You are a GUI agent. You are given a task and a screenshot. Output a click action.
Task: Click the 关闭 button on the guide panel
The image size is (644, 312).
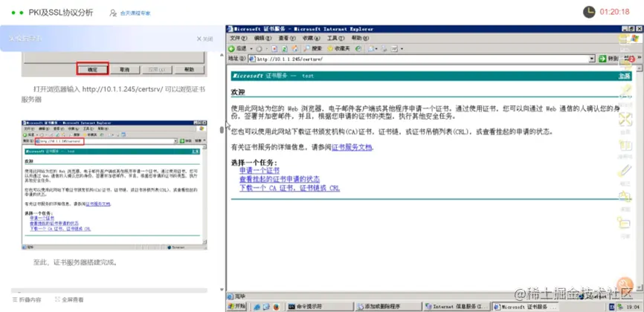pos(205,39)
